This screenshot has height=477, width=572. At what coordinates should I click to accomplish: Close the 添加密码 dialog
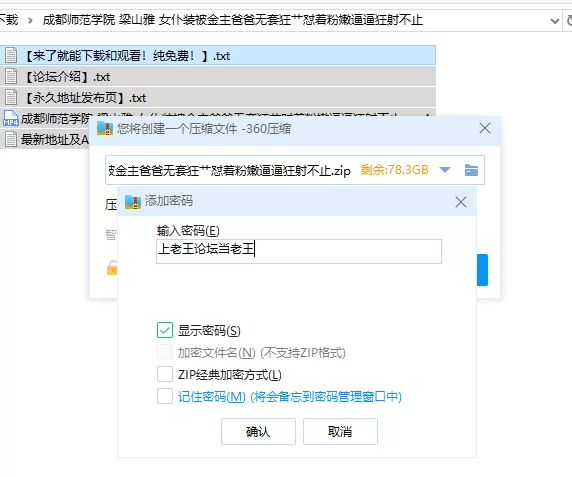(461, 202)
